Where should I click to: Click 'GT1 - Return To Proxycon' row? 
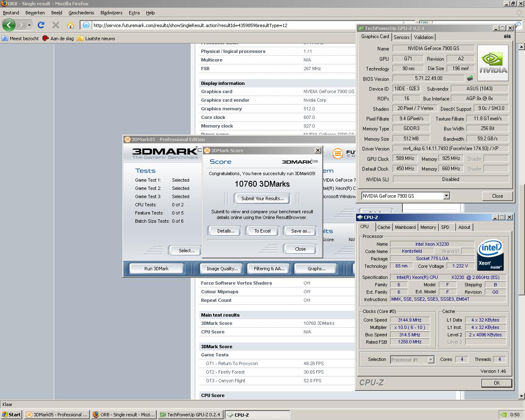click(277, 363)
